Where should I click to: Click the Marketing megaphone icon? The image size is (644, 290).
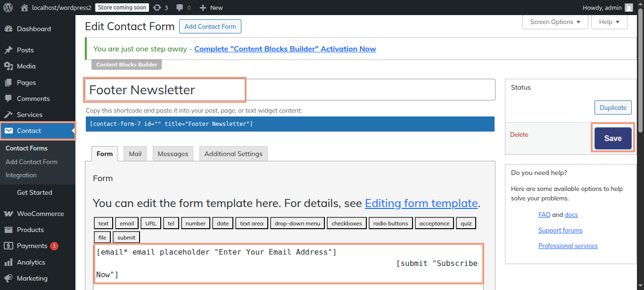pyautogui.click(x=8, y=278)
